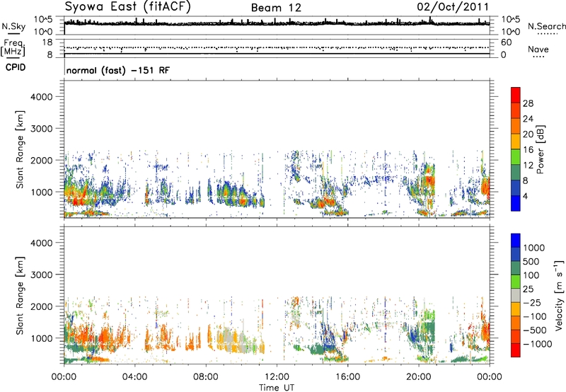
Task: Click the dotted line sample under N.Search
Action: [547, 34]
